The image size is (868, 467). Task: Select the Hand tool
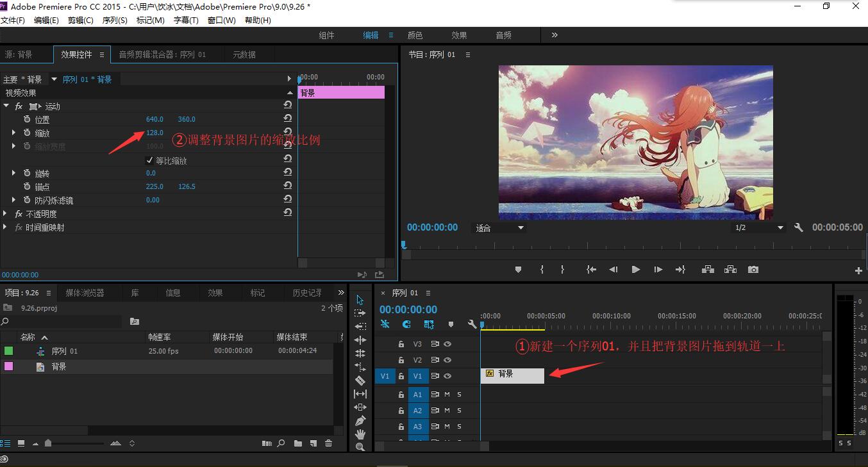coord(360,434)
